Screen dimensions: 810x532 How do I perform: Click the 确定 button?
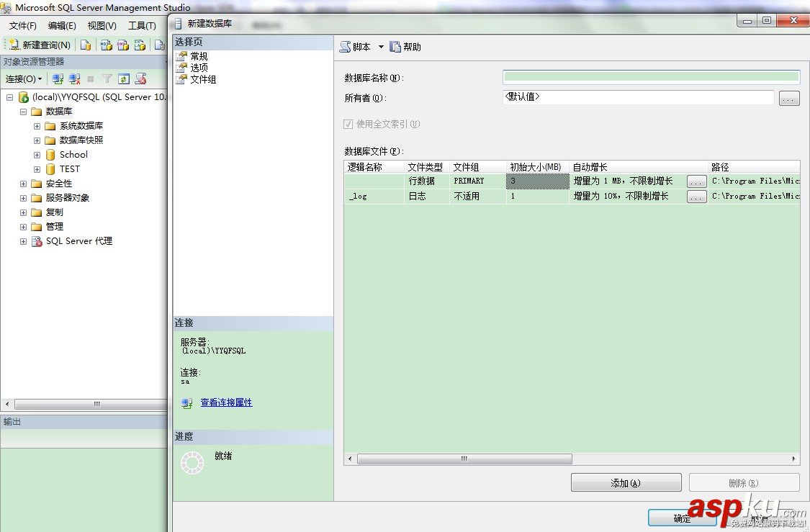click(x=682, y=518)
